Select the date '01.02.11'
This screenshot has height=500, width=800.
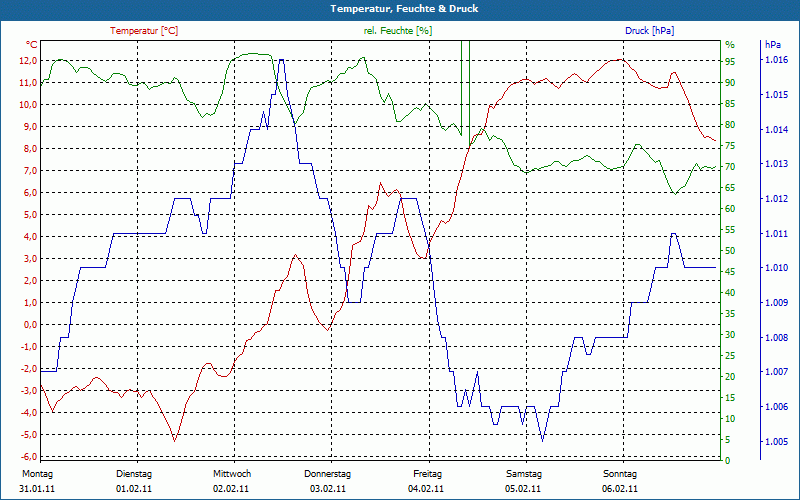click(134, 489)
